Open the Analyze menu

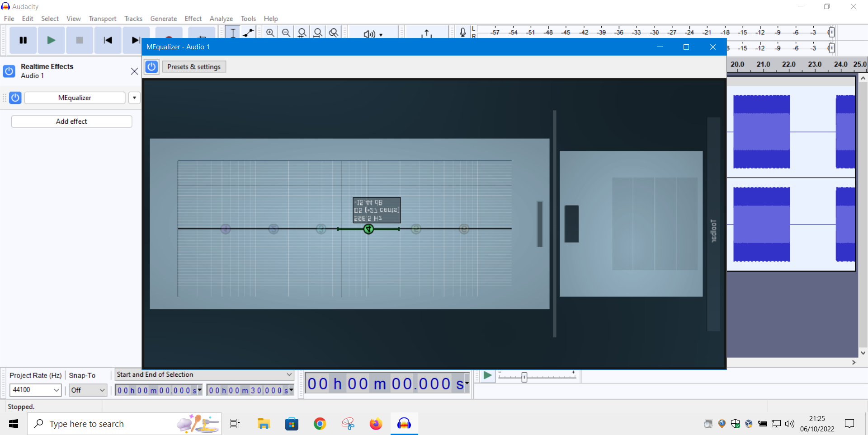coord(221,19)
